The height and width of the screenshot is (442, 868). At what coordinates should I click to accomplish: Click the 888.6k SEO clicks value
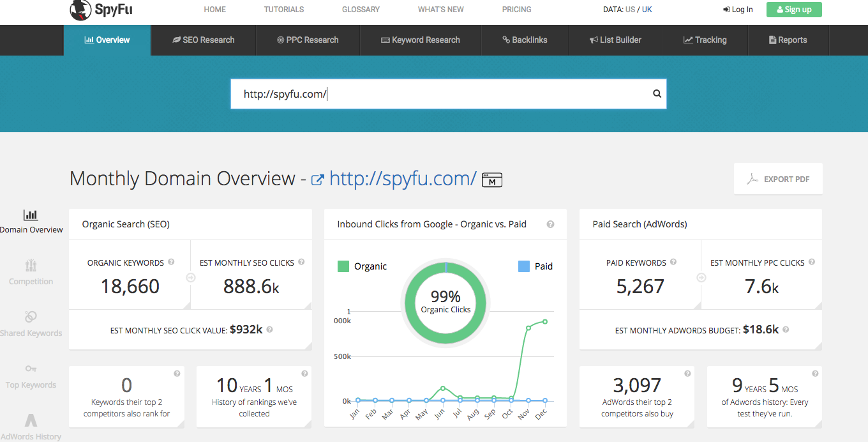251,287
